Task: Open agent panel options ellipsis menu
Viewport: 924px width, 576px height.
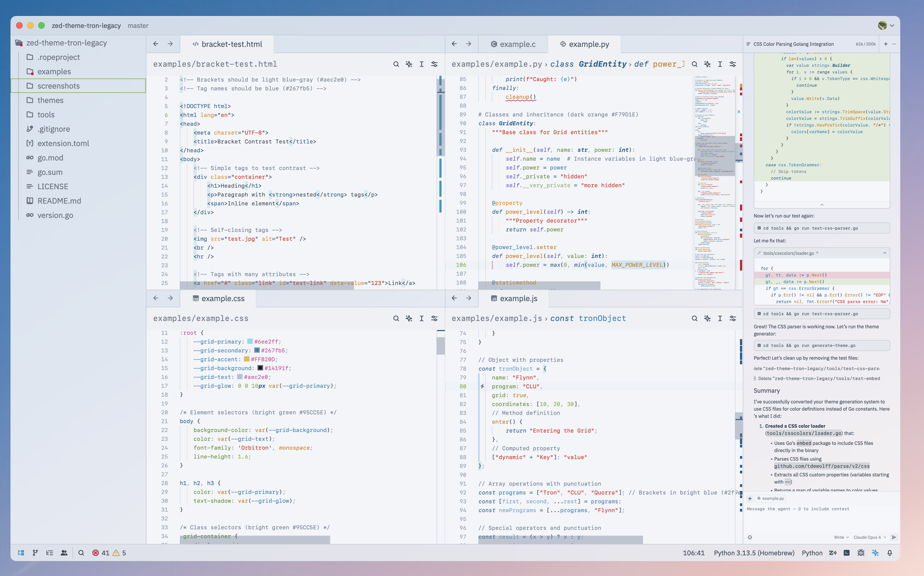Action: click(x=894, y=44)
